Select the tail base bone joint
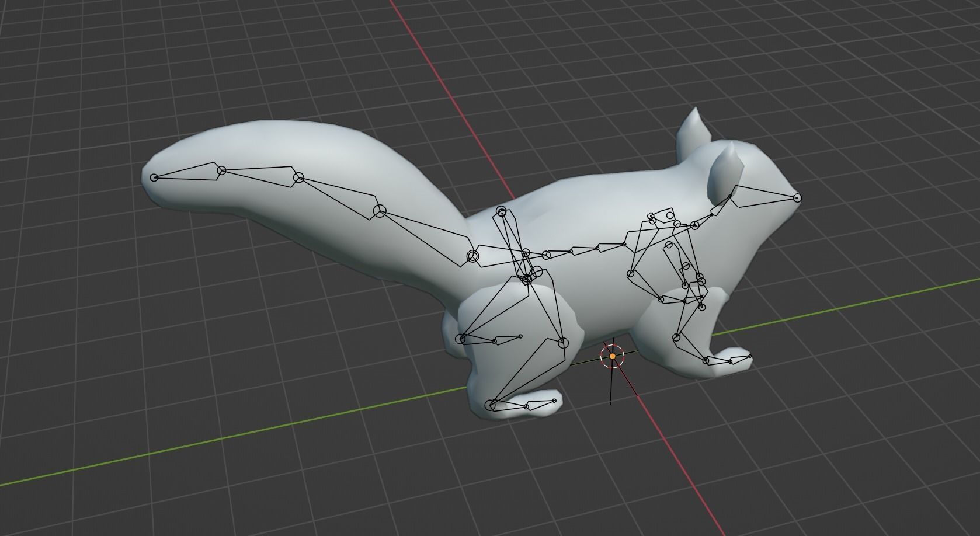 click(472, 256)
